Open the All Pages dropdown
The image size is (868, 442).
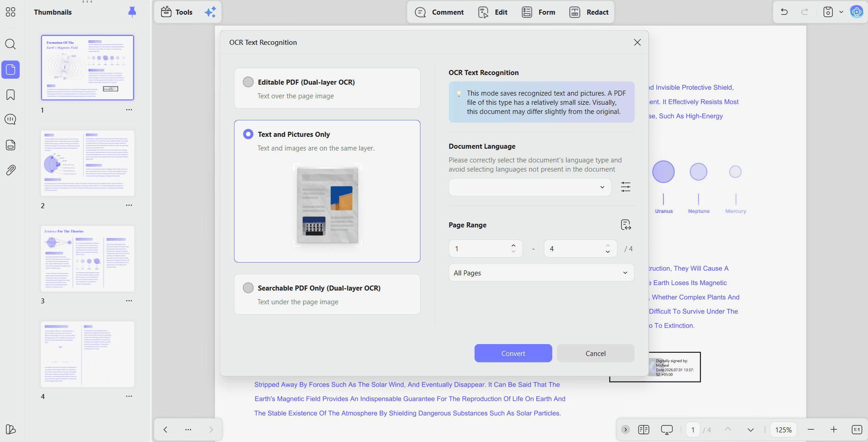pos(541,273)
